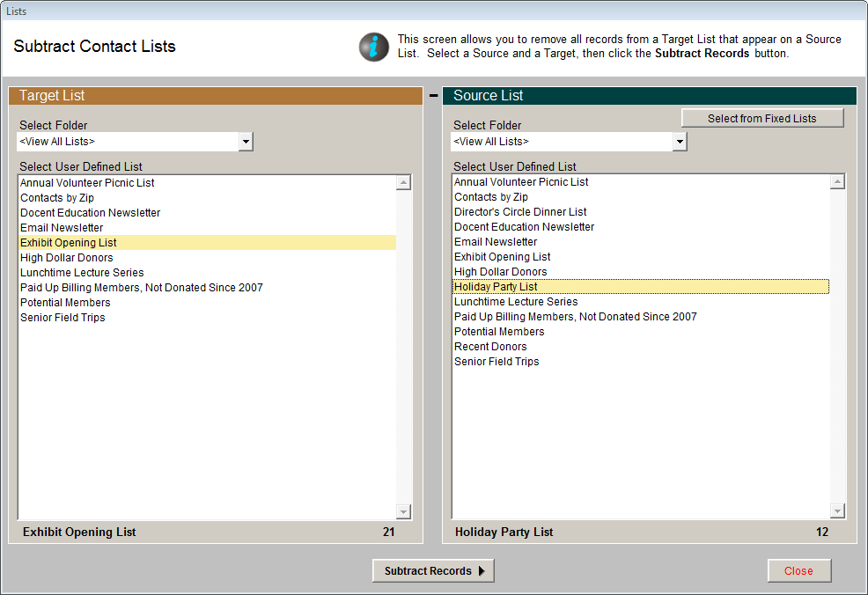Screen dimensions: 868x595
Task: Select Potential Members in the Target List
Action: 65,302
